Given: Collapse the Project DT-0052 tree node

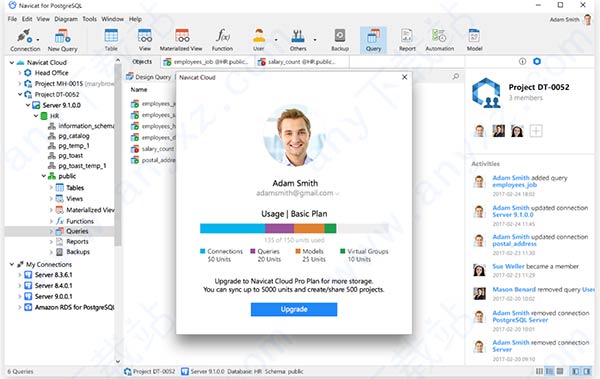Looking at the screenshot, I should (x=20, y=94).
